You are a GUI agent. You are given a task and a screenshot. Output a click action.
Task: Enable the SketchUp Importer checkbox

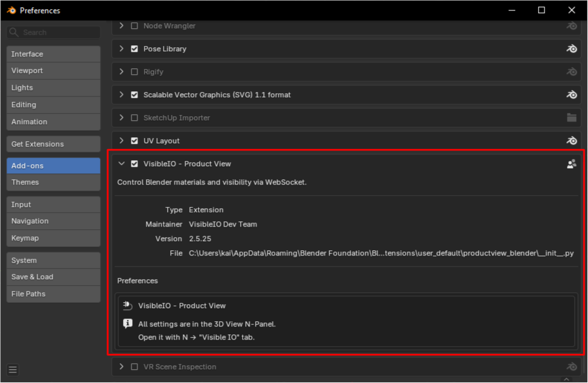134,118
